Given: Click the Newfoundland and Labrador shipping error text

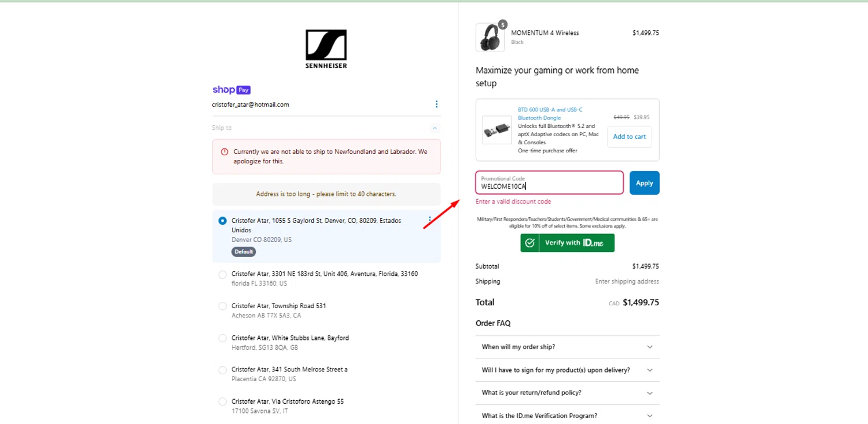Looking at the screenshot, I should click(x=330, y=156).
